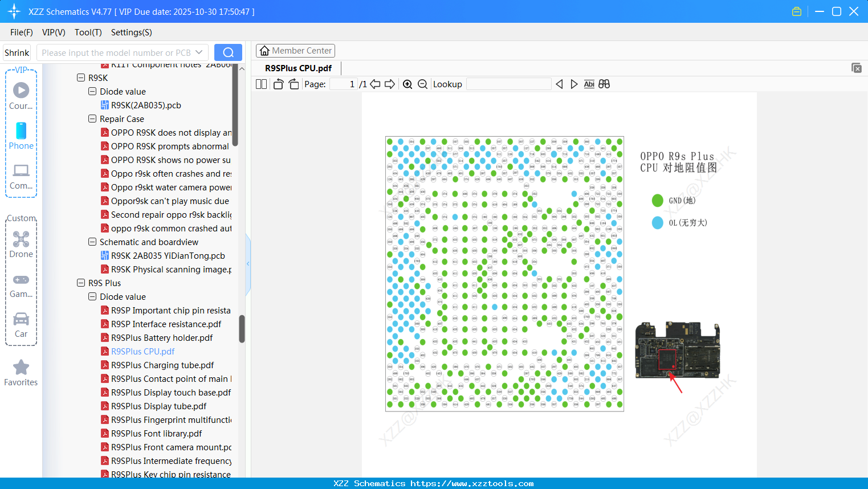This screenshot has height=489, width=868.
Task: Rotate the page clockwise
Action: click(x=294, y=84)
